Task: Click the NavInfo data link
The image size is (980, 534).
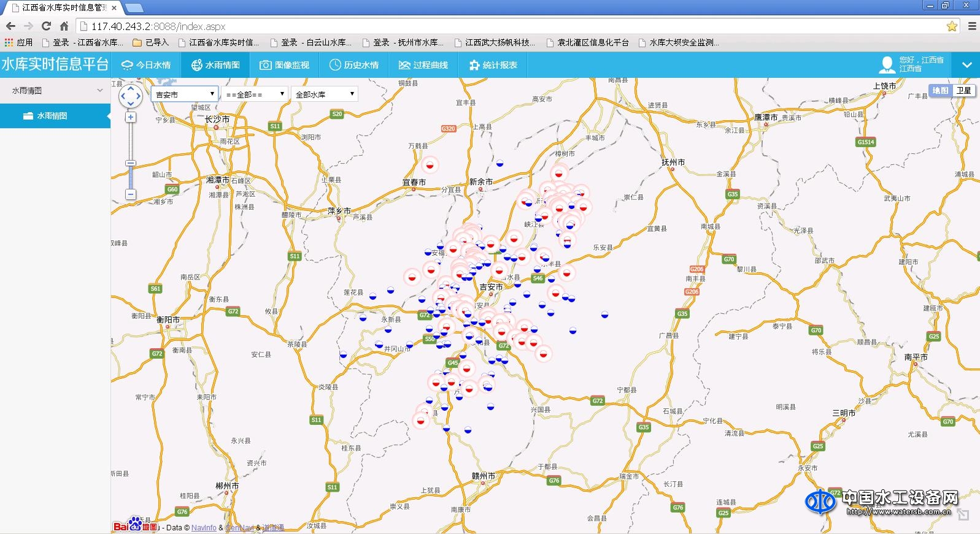Action: pyautogui.click(x=204, y=527)
